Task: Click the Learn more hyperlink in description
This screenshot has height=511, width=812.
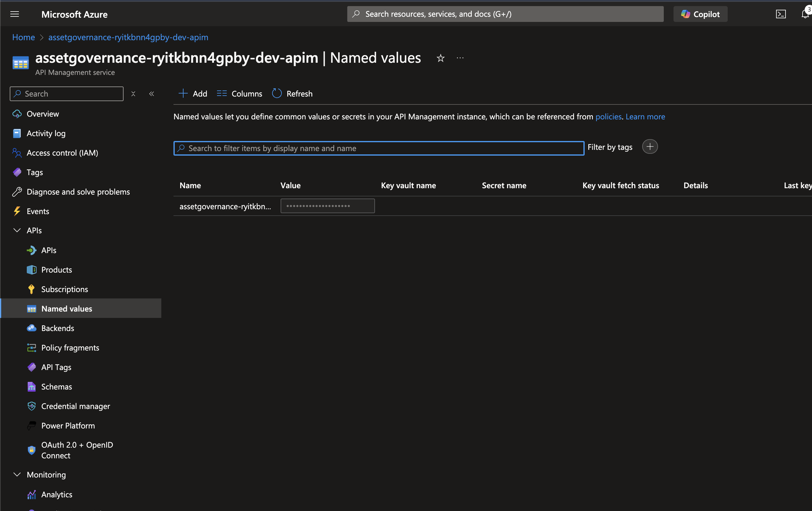Action: coord(645,117)
